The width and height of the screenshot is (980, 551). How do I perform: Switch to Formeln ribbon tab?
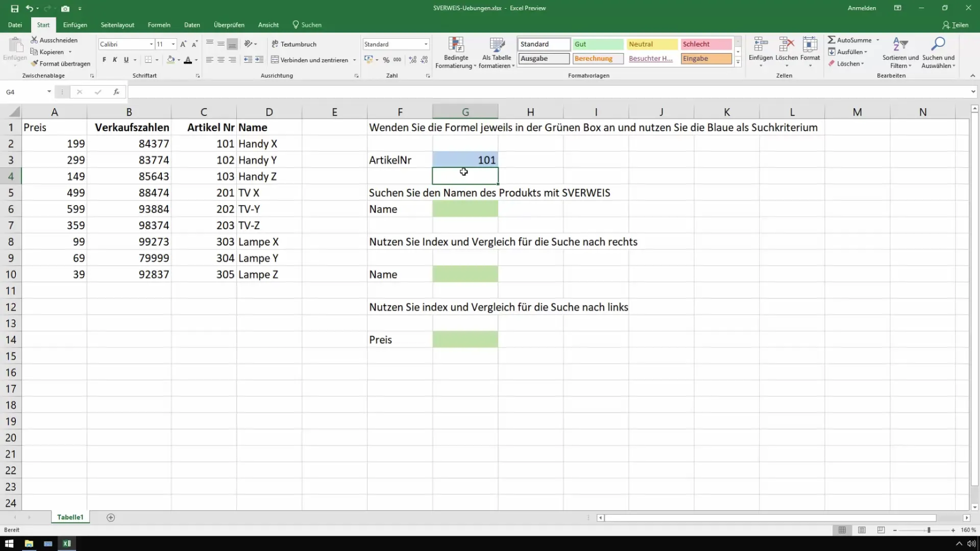coord(159,24)
